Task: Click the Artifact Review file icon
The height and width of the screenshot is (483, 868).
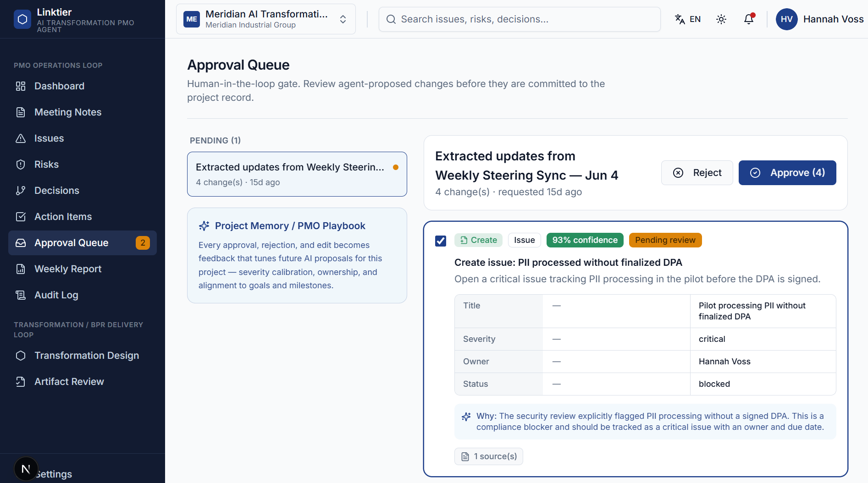Action: [21, 382]
